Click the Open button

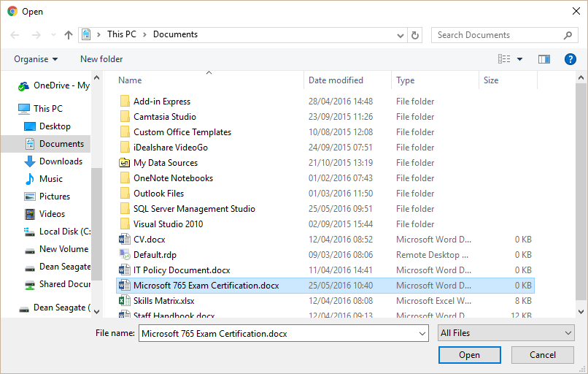pos(469,355)
